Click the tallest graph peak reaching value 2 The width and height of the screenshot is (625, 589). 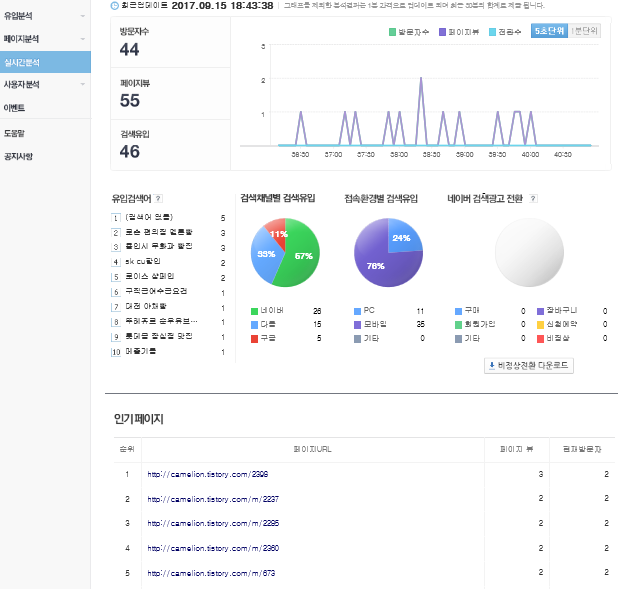421,80
